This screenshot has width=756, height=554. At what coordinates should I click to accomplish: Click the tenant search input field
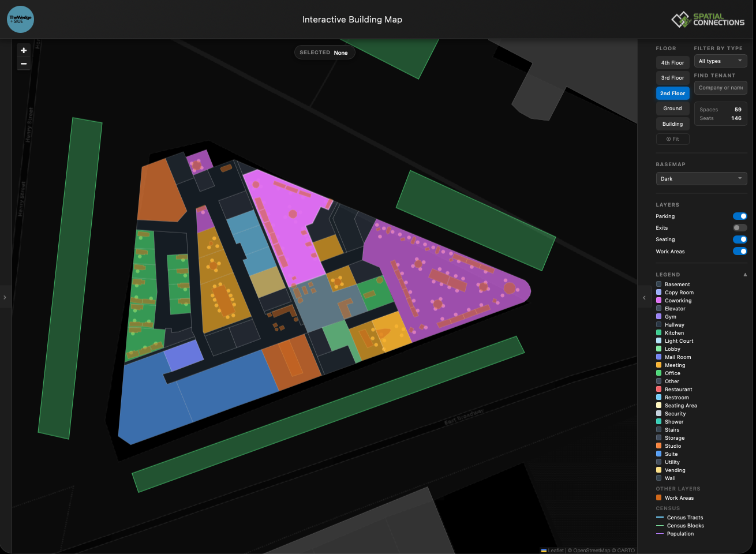720,87
